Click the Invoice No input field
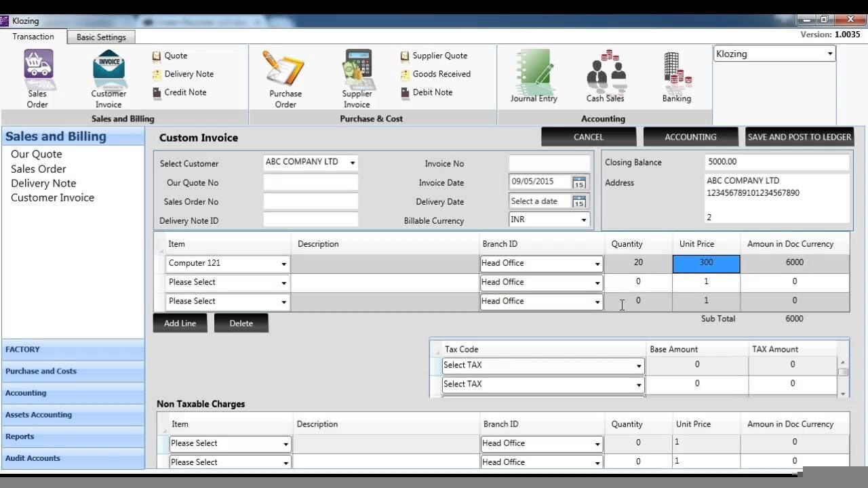 tap(549, 163)
